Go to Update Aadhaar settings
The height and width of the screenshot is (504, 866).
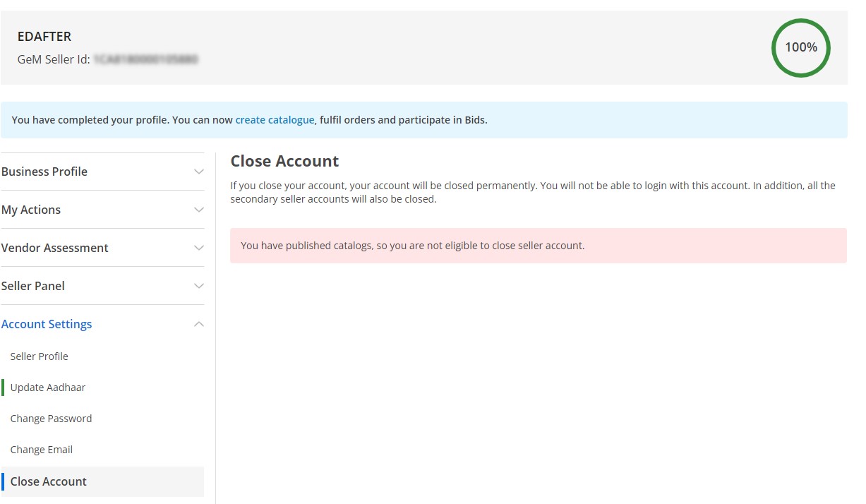[x=48, y=387]
